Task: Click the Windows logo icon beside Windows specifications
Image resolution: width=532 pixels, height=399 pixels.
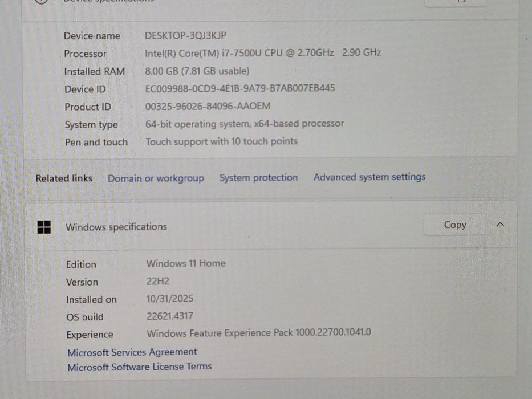Action: (44, 227)
